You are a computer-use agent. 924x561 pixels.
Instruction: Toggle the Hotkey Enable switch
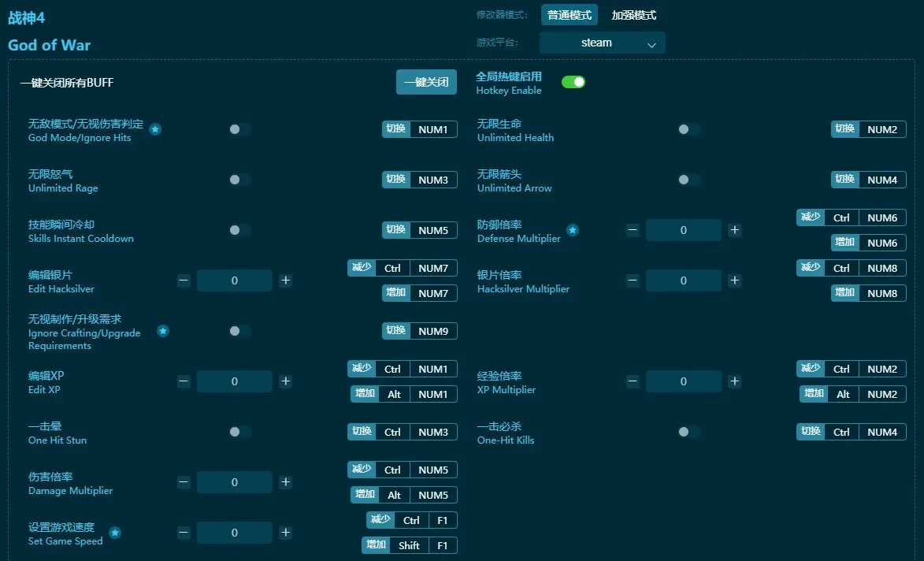[x=573, y=82]
